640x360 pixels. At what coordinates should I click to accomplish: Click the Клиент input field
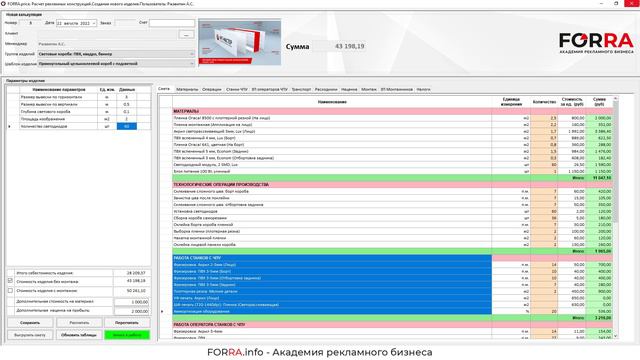107,34
